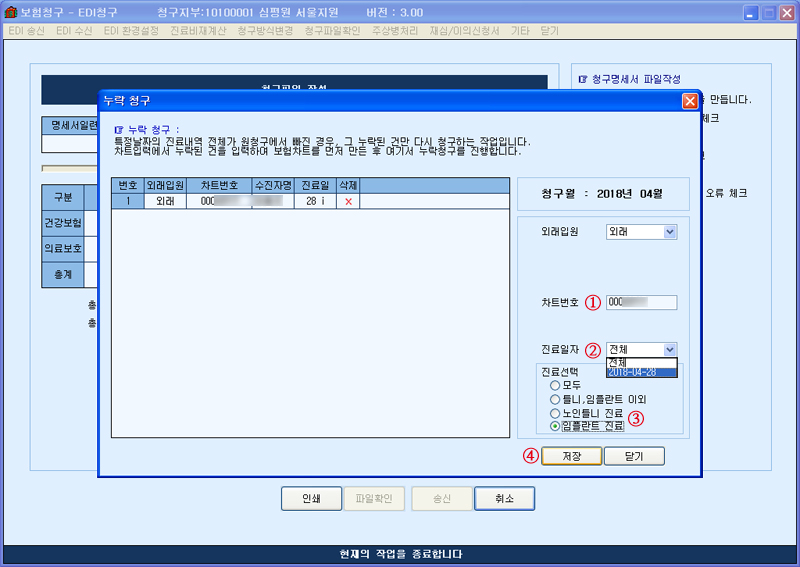Click the app icon in the main title bar
The image size is (800, 567).
10,12
